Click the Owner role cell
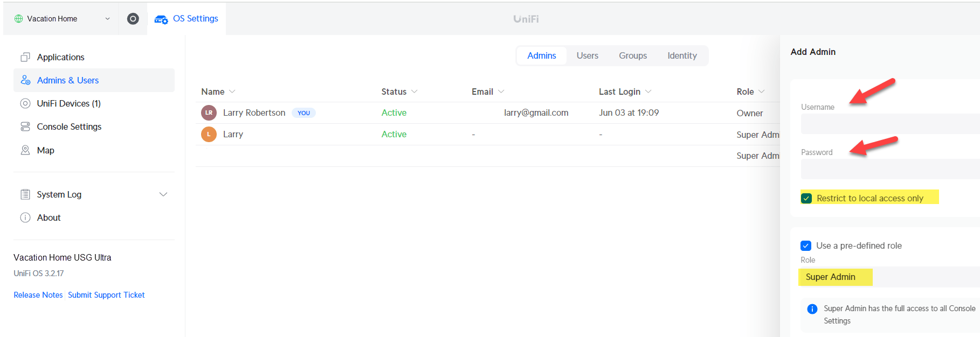This screenshot has width=980, height=337. (750, 113)
